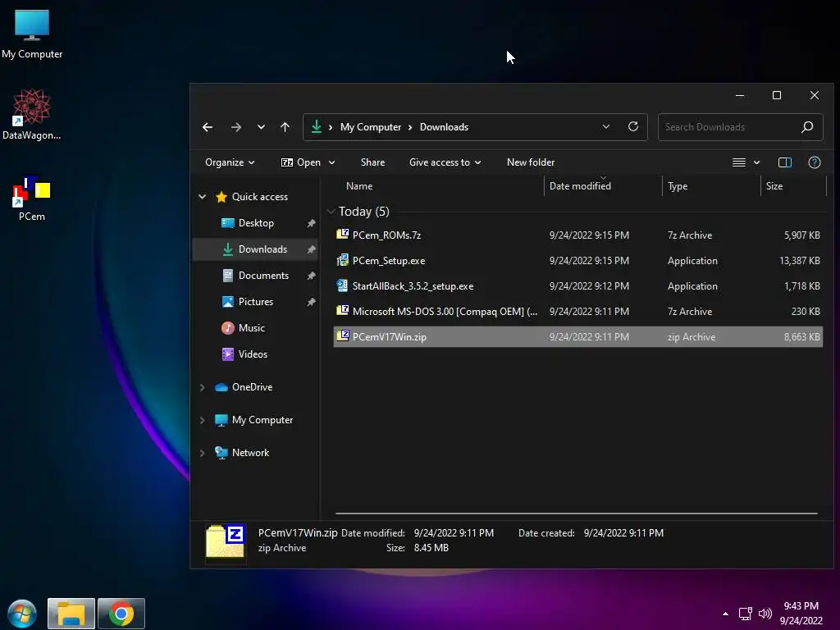Select PCem_ROMs.7z file
The width and height of the screenshot is (840, 630).
577,235
